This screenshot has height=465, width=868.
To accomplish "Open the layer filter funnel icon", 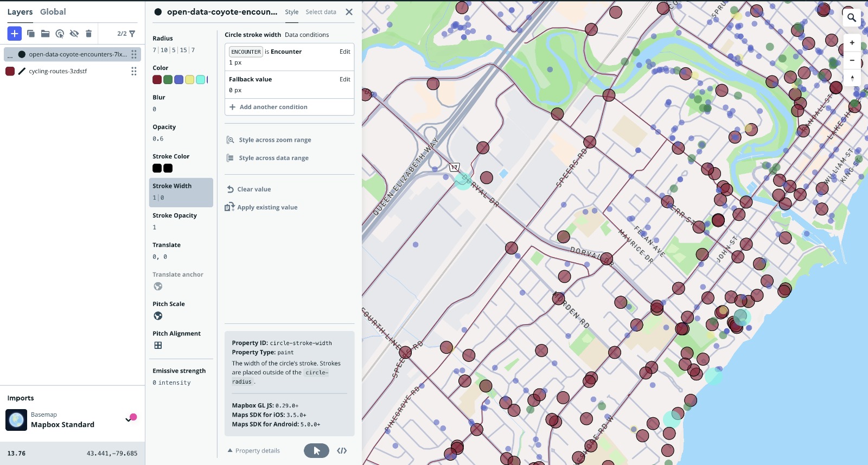I will point(132,34).
